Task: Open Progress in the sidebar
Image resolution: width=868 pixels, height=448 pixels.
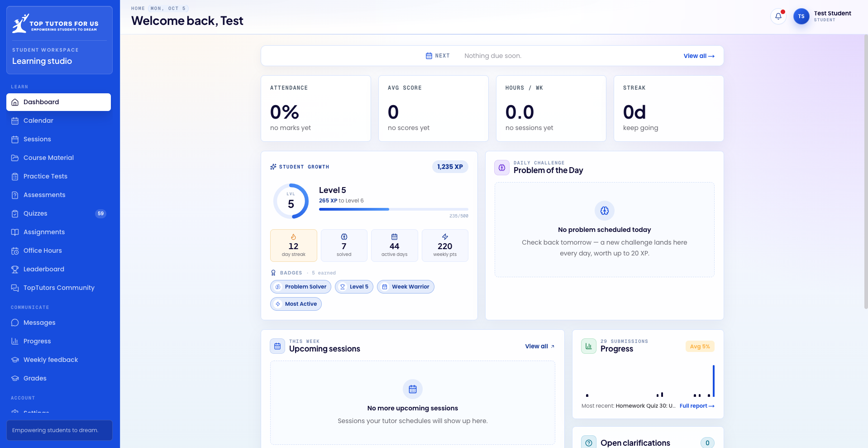Action: tap(58, 341)
